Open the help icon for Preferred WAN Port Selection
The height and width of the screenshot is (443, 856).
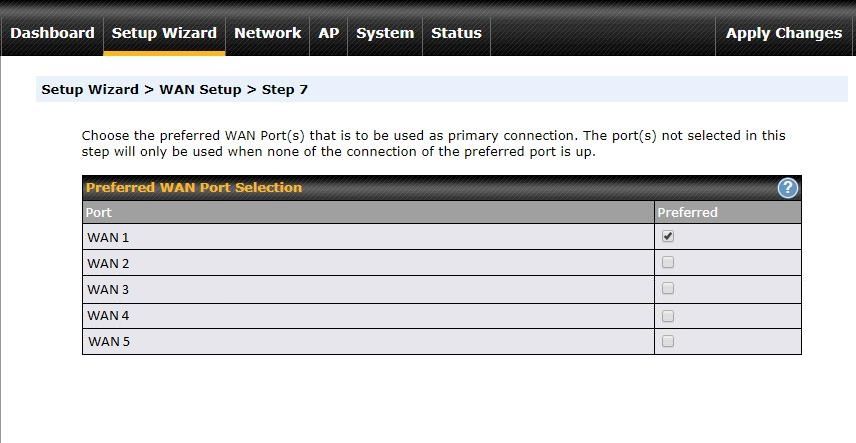788,188
